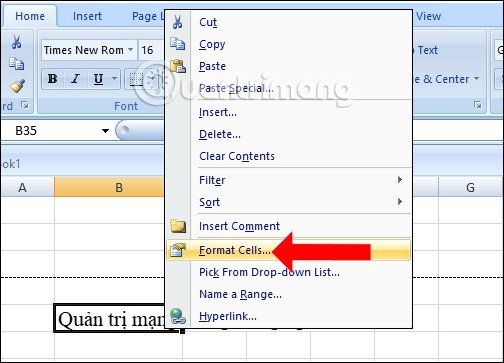Screen dimensions: 504x363
Task: Click the Insert Comment note icon
Action: 178,226
